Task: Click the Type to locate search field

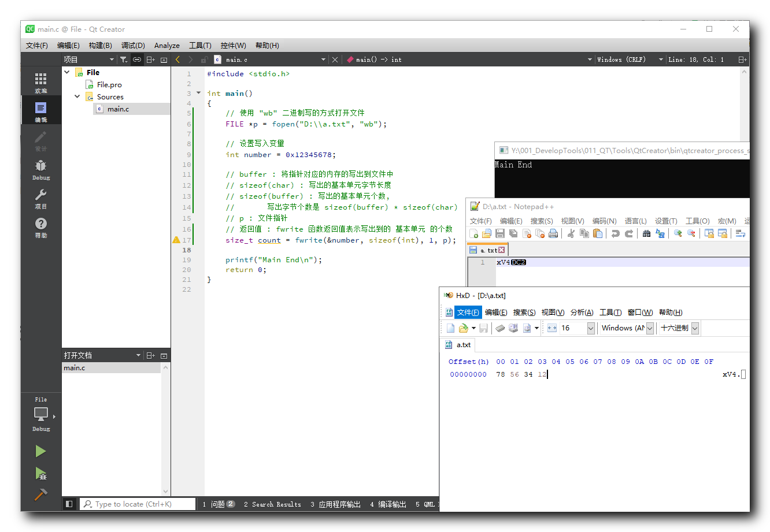Action: (x=138, y=504)
